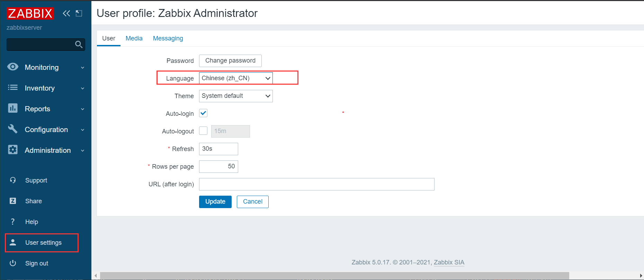644x280 pixels.
Task: Expand the Configuration menu chevron
Action: [x=82, y=130]
